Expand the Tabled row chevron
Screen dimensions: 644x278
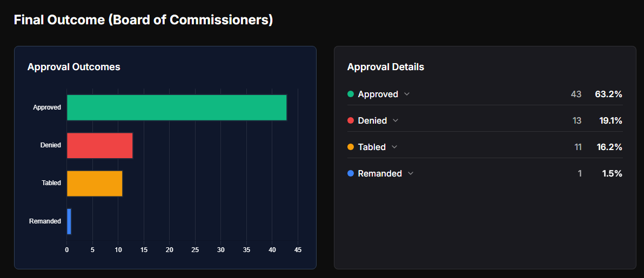coord(394,147)
